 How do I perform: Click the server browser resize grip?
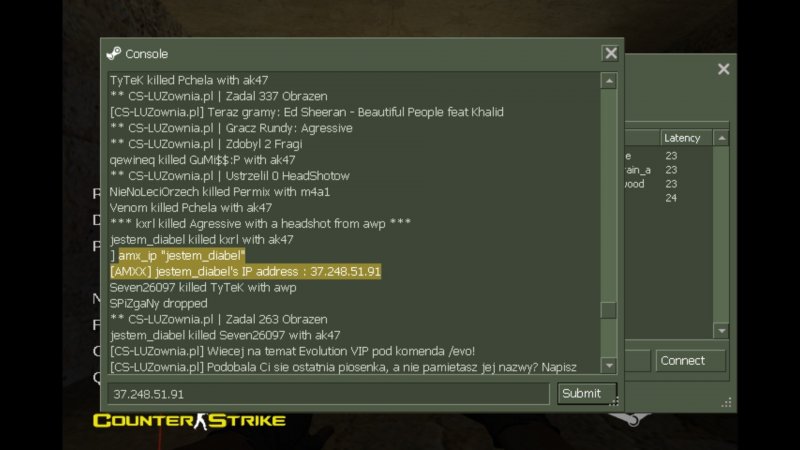(x=727, y=403)
